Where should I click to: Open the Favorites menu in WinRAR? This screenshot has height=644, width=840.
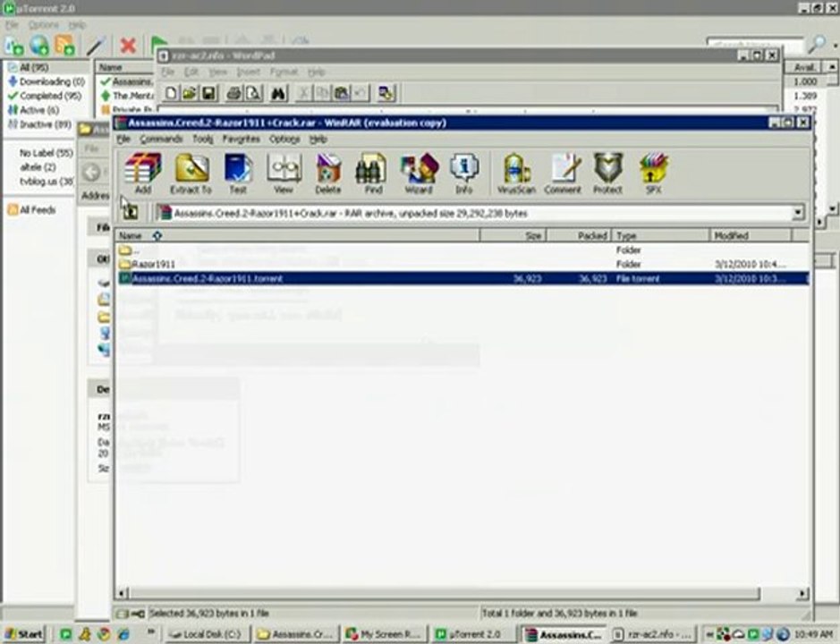pos(241,139)
